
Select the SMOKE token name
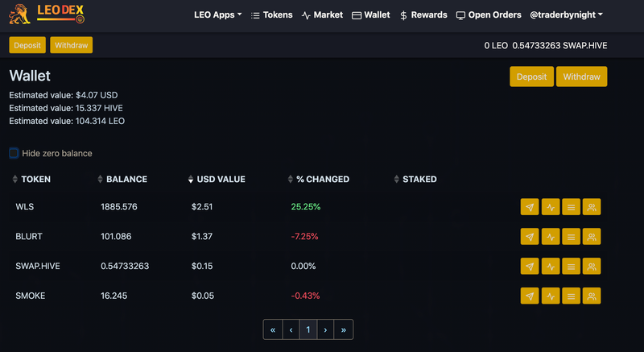pyautogui.click(x=31, y=296)
